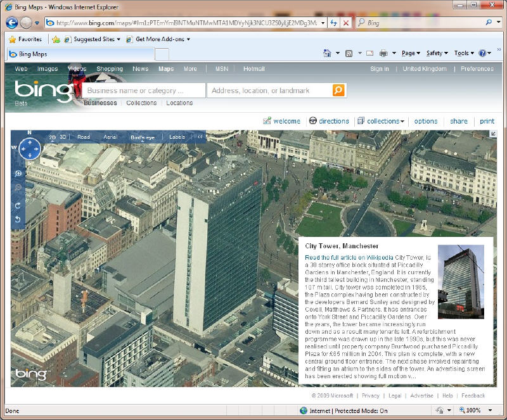Open the Bing Shopping link
This screenshot has height=420, width=507.
110,69
